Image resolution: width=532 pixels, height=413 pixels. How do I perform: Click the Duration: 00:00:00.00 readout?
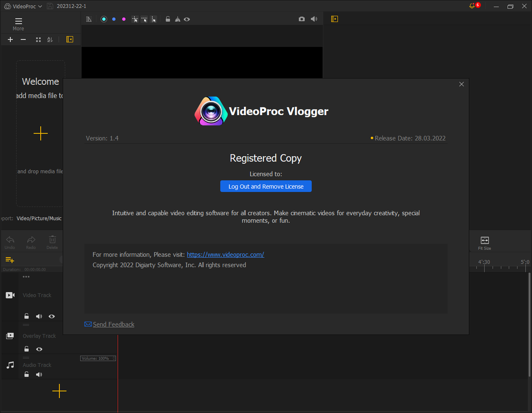(x=24, y=269)
